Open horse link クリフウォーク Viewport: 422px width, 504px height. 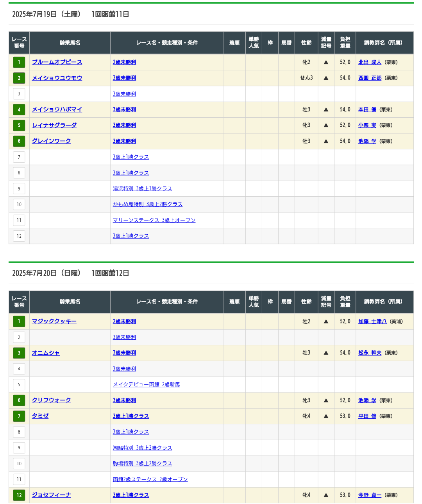click(x=51, y=400)
